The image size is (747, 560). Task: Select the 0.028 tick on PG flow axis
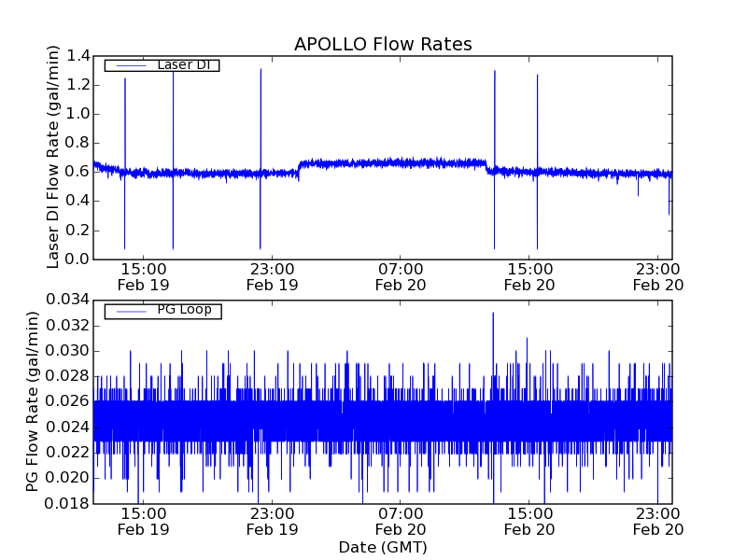coord(67,376)
